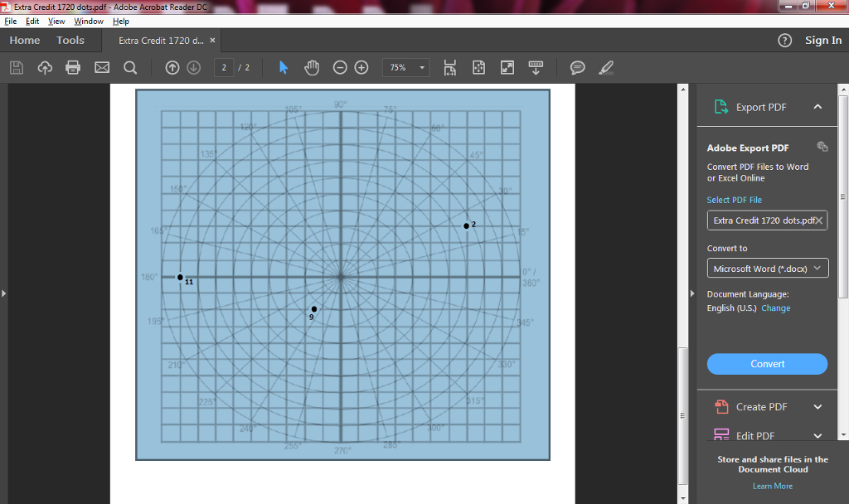This screenshot has width=849, height=504.
Task: Activate the Hand pan tool
Action: click(312, 68)
